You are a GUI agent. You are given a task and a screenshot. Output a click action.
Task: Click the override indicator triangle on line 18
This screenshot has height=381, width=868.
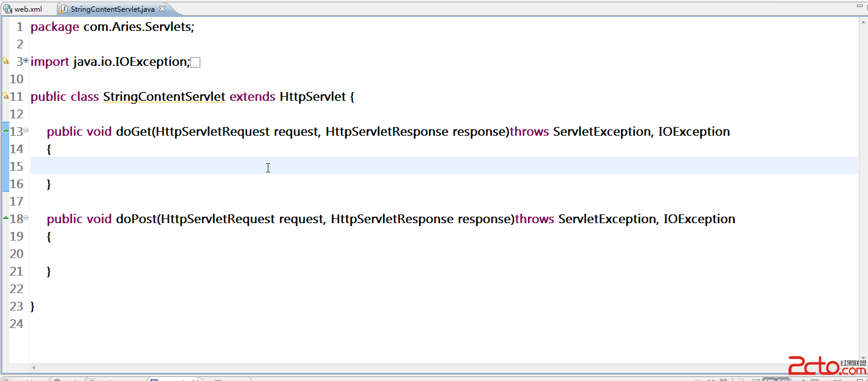[x=5, y=218]
